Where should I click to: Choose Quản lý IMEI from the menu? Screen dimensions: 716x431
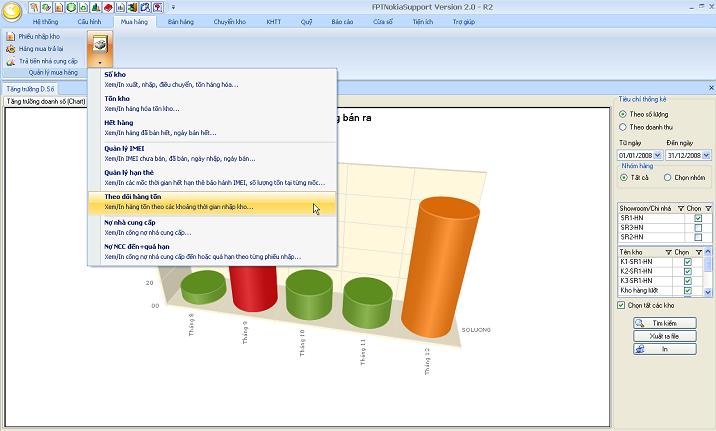[x=213, y=153]
